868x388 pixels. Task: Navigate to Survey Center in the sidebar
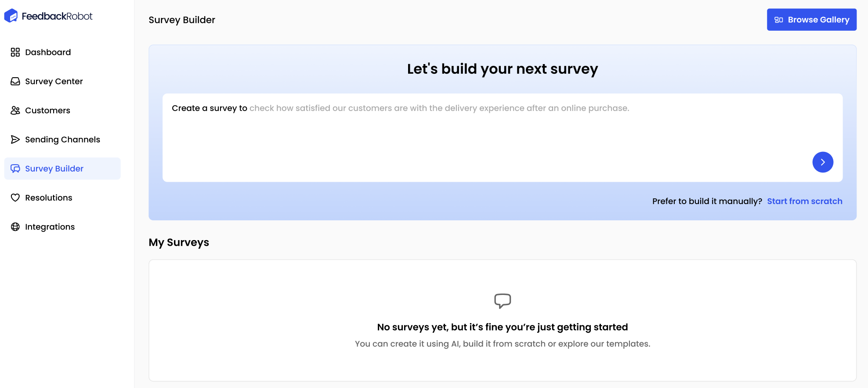pos(54,81)
